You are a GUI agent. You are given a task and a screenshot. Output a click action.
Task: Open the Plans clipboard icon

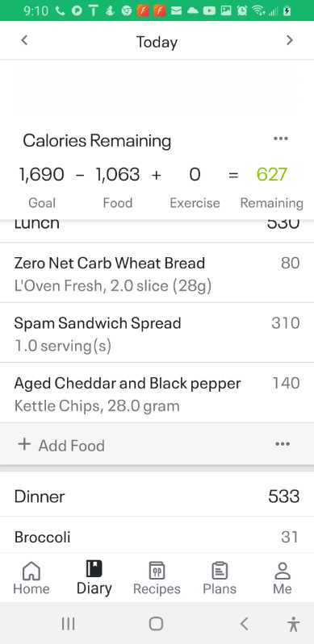tap(220, 571)
